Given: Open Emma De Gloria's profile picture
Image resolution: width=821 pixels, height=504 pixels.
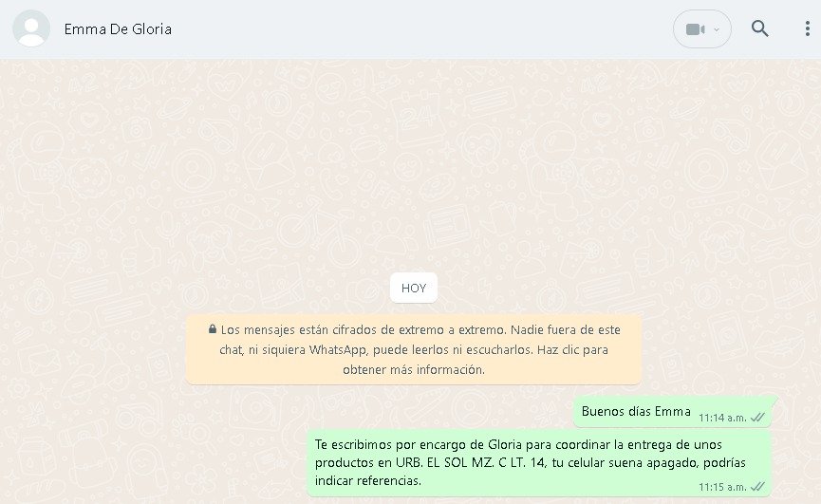Looking at the screenshot, I should click(x=31, y=28).
